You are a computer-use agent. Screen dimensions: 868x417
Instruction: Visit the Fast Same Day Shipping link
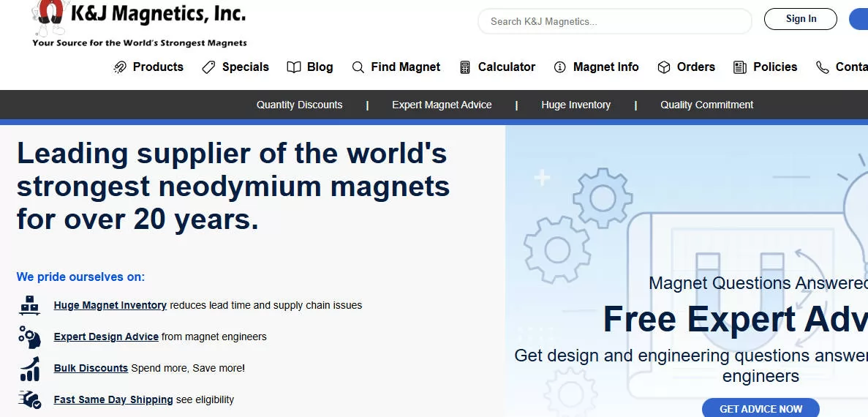(113, 399)
